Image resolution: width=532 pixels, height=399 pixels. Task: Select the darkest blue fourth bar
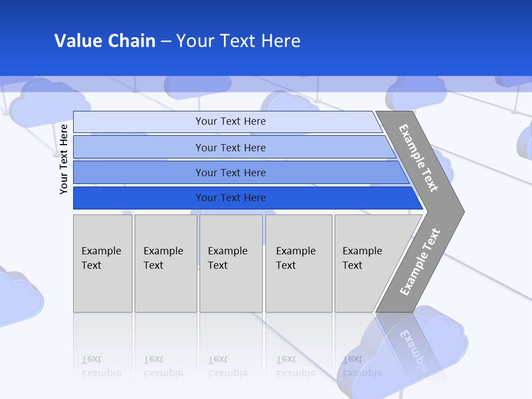click(x=248, y=198)
